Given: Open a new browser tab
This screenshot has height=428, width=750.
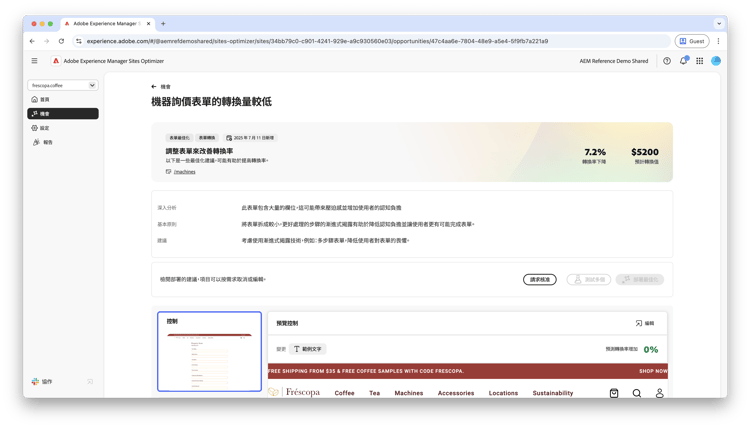Looking at the screenshot, I should (163, 23).
